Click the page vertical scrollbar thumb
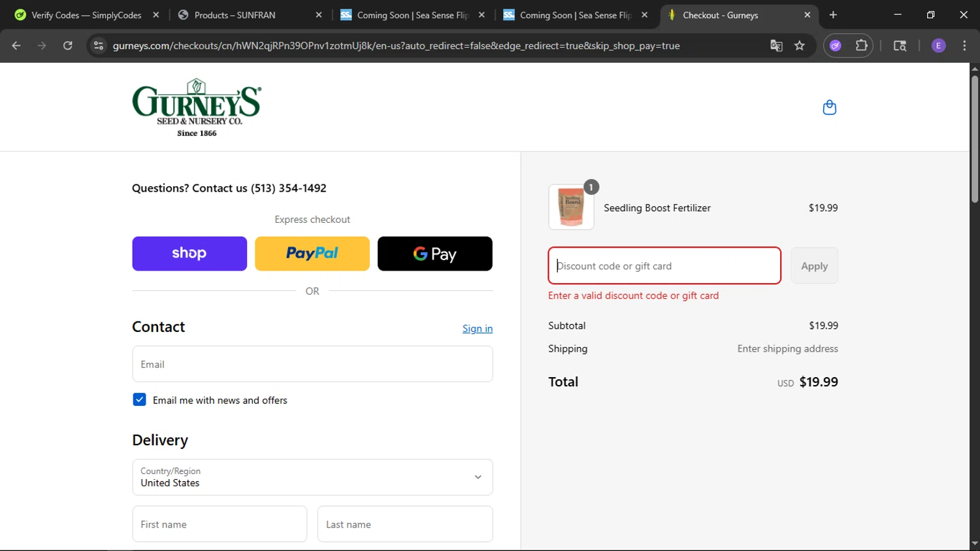The image size is (980, 551). pyautogui.click(x=975, y=139)
